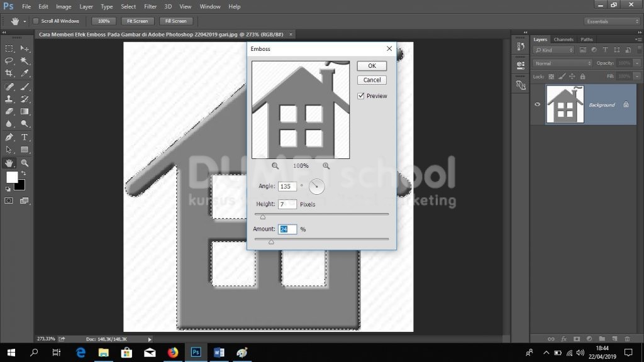
Task: Open the Opacity dropdown arrow
Action: [637, 63]
